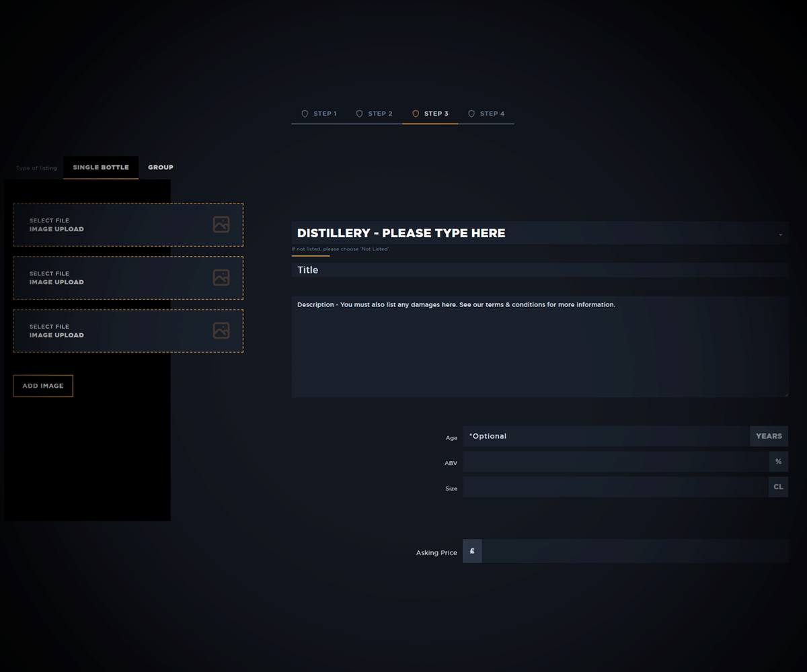
Task: Click the £ currency icon on Asking Price
Action: coord(471,551)
